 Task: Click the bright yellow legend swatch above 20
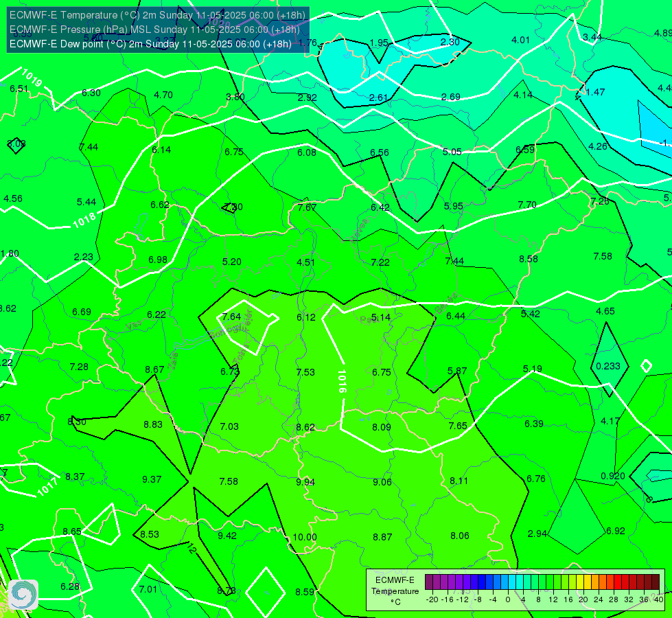click(580, 582)
